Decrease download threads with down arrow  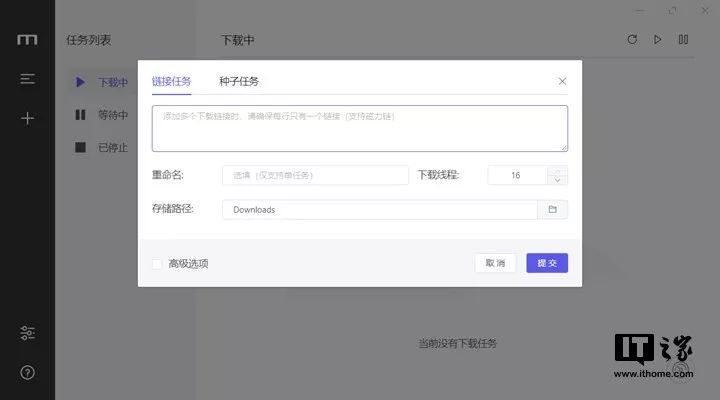click(557, 180)
